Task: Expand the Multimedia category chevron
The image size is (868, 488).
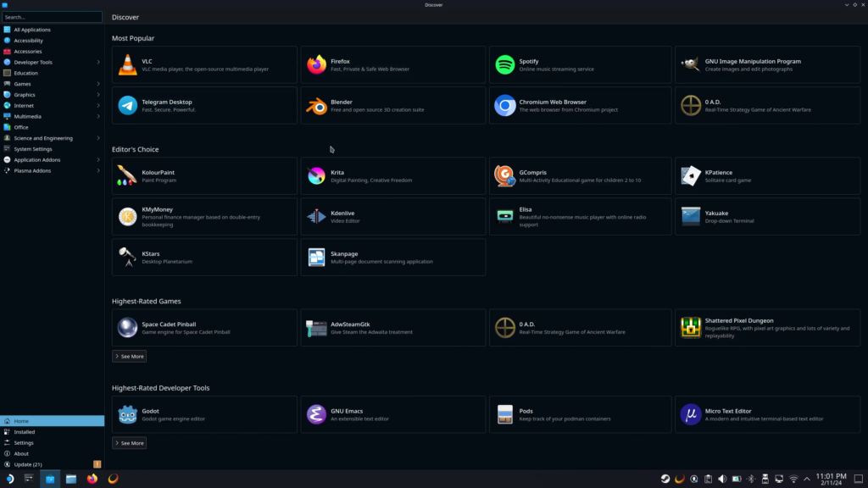Action: (x=98, y=117)
